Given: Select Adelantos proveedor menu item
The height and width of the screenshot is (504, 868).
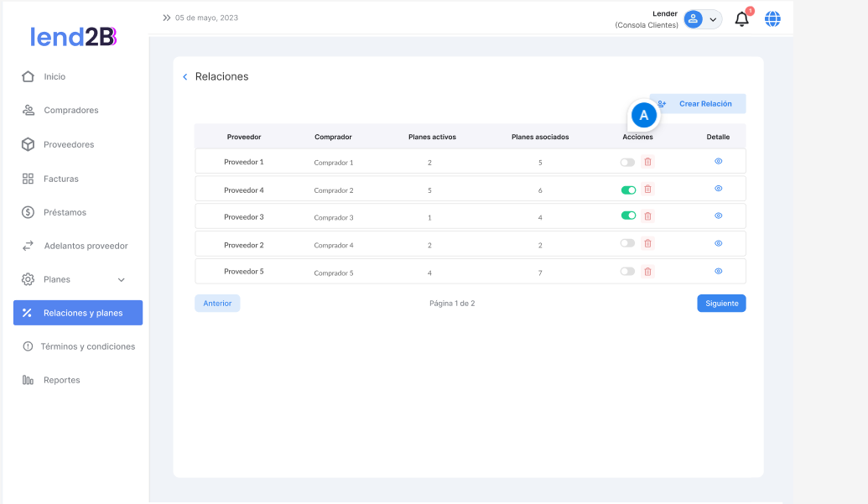Looking at the screenshot, I should point(86,246).
